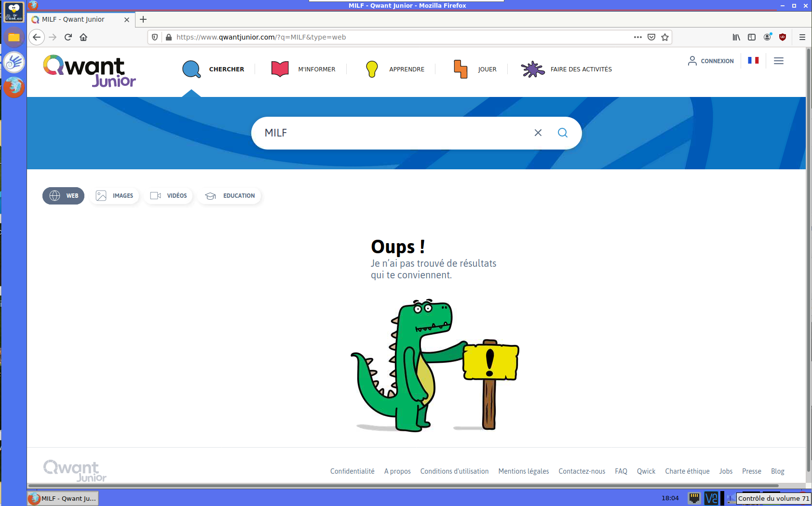The image size is (812, 506).
Task: Click the application launcher icon at top-left
Action: coord(14,12)
